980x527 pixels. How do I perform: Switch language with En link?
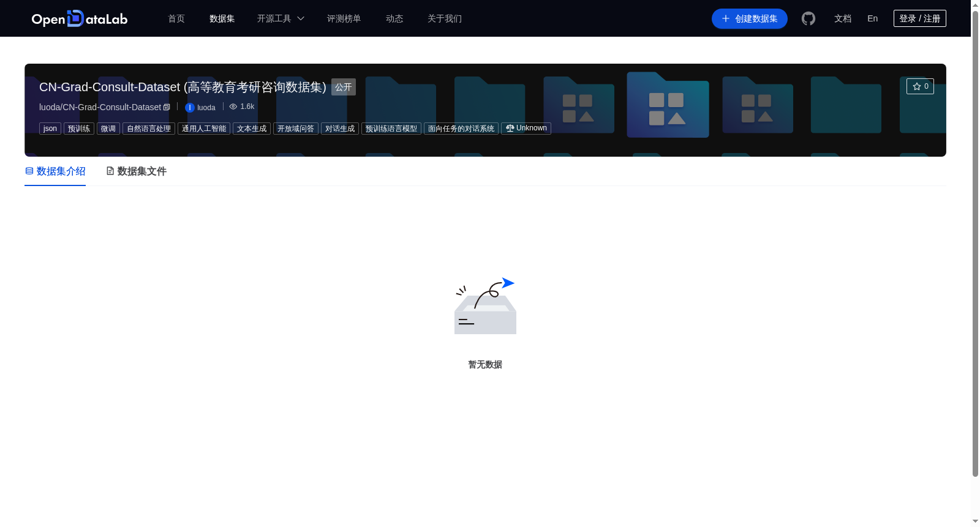point(873,18)
